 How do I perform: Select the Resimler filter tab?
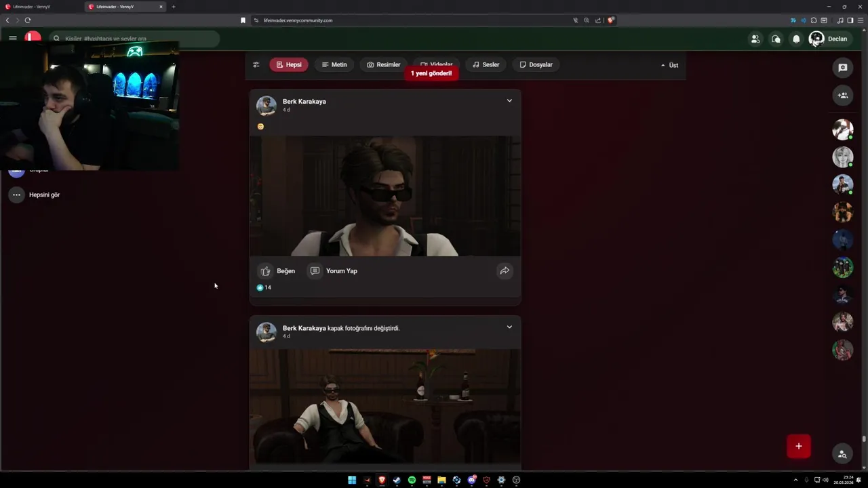click(x=384, y=65)
